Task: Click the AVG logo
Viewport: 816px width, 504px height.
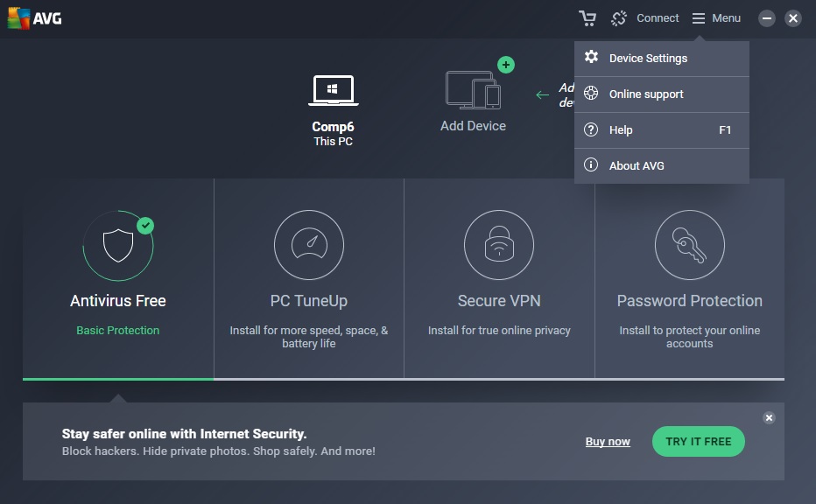Action: 35,18
